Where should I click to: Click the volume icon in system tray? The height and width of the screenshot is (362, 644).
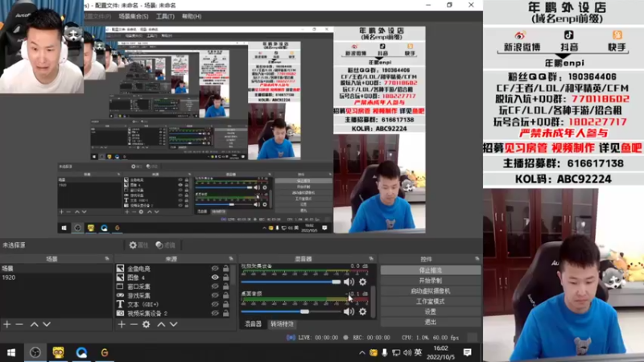[x=407, y=352]
